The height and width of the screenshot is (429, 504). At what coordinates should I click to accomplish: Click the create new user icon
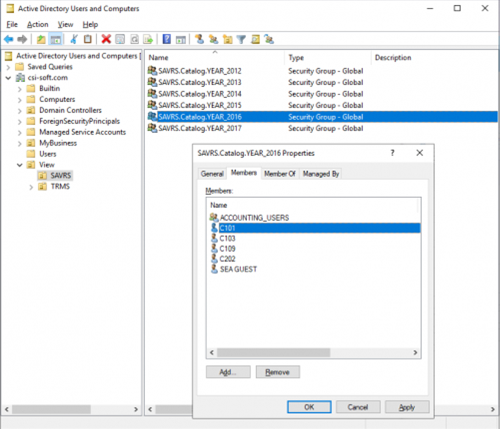click(x=199, y=39)
